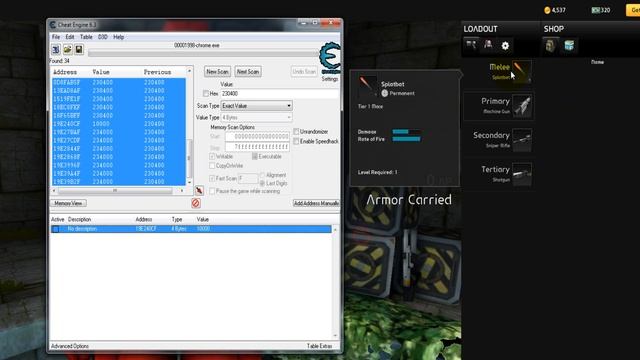Click value 10000 in the address table
The height and width of the screenshot is (360, 640).
(x=203, y=229)
